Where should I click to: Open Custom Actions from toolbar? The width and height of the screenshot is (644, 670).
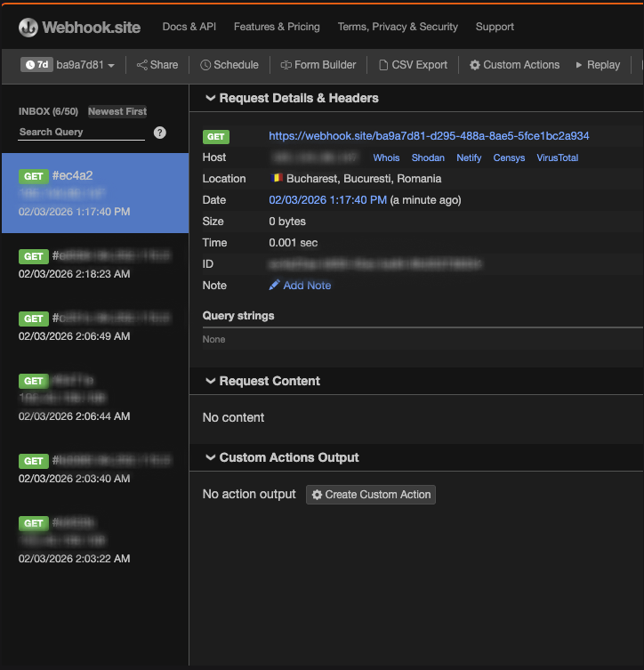pos(515,65)
